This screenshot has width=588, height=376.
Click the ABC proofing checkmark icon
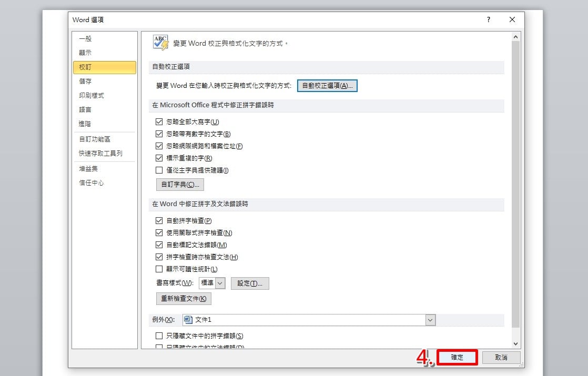pyautogui.click(x=161, y=43)
